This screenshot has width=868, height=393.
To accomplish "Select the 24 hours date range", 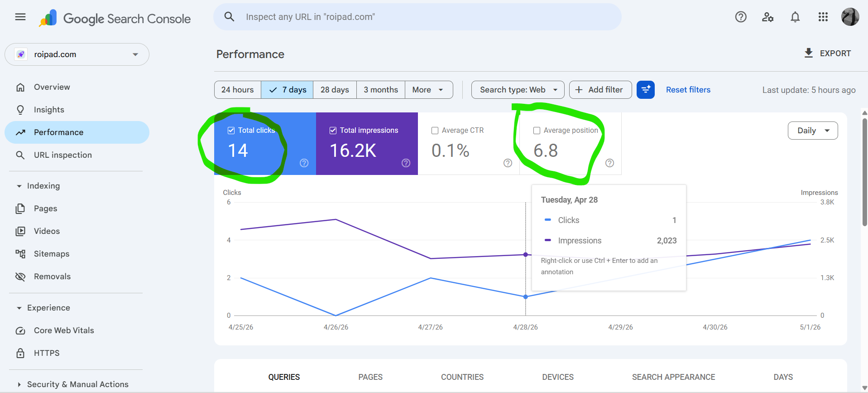I will point(238,90).
